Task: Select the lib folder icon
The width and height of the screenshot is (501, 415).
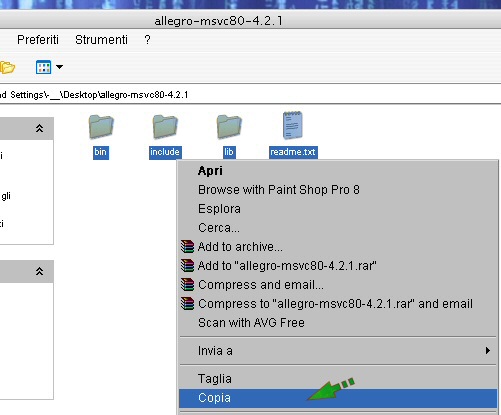Action: pos(229,126)
